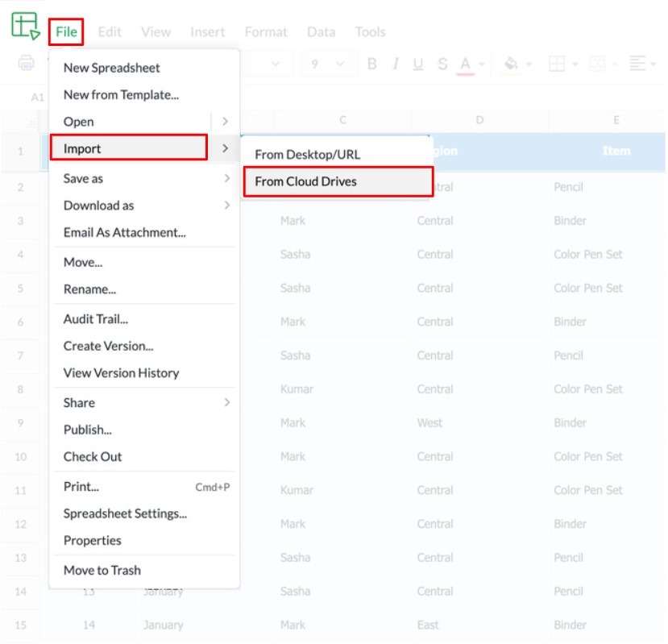The height and width of the screenshot is (644, 668).
Task: Click the borders icon
Action: click(556, 64)
